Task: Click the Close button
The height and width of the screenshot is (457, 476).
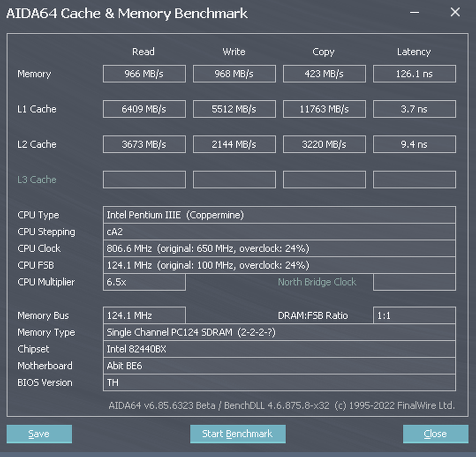Action: [435, 434]
